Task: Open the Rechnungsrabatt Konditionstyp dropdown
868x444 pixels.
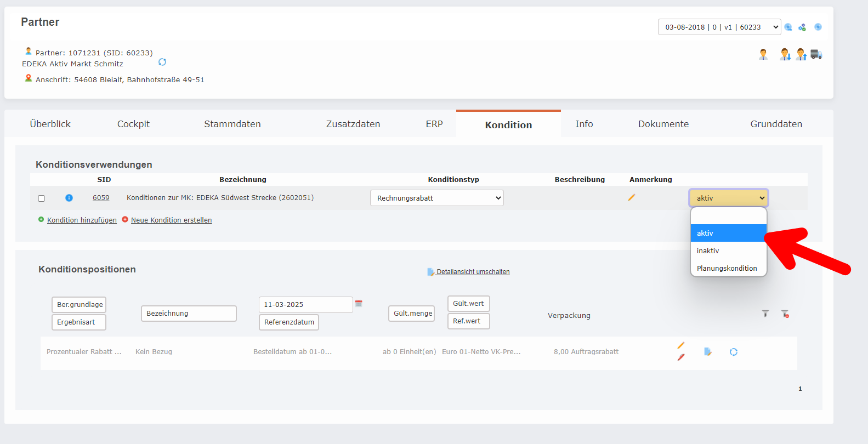Action: pyautogui.click(x=436, y=198)
